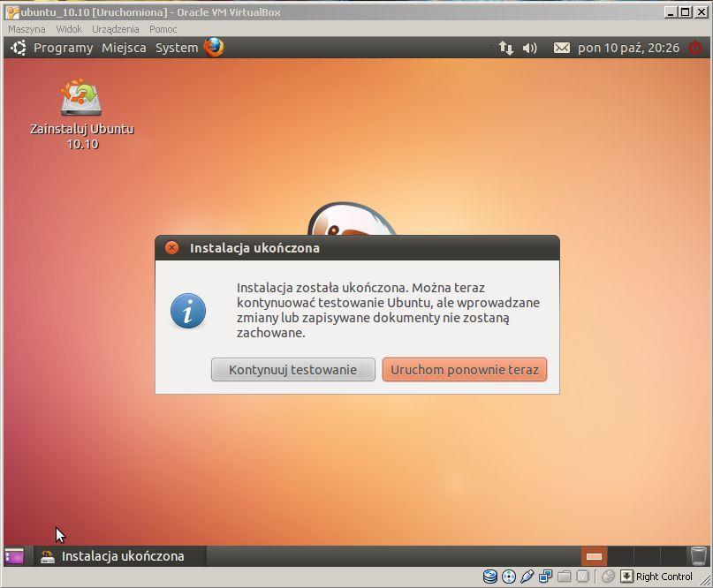This screenshot has height=588, width=713.
Task: Switch to the third workspace
Action: [647, 555]
